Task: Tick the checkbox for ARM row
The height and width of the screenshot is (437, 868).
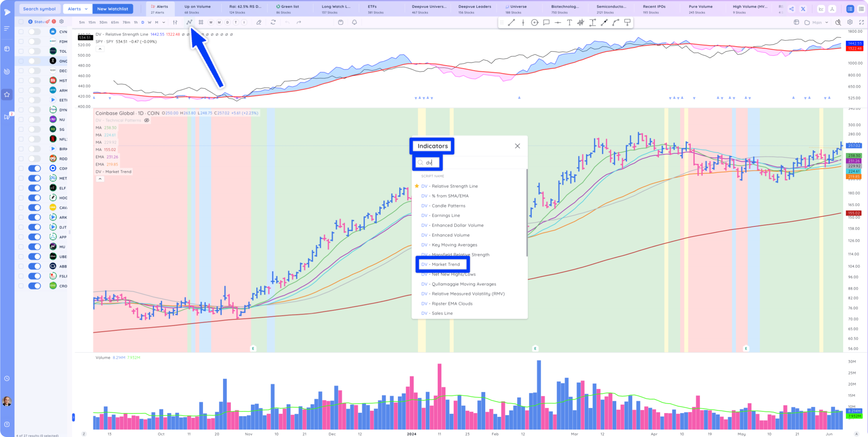Action: (21, 90)
